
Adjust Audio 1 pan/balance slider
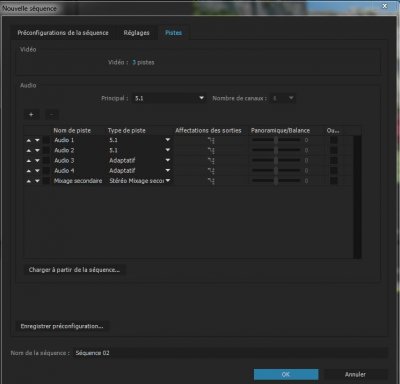[276, 140]
